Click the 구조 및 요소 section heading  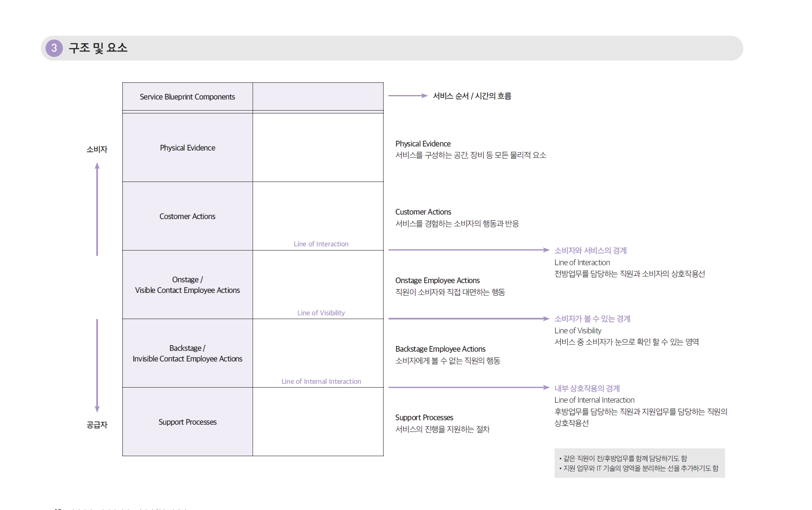click(98, 48)
